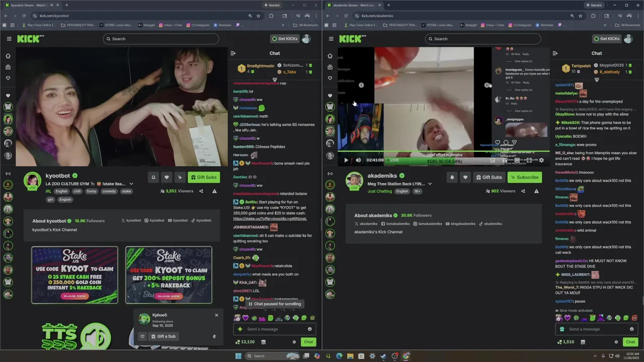Image resolution: width=644 pixels, height=362 pixels.
Task: Open emote picker in akademiks message box
Action: click(x=632, y=329)
